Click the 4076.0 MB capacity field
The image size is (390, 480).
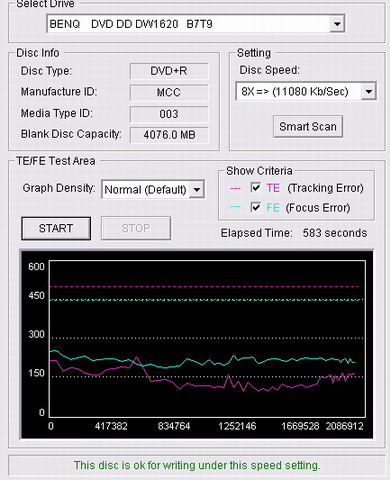click(169, 135)
